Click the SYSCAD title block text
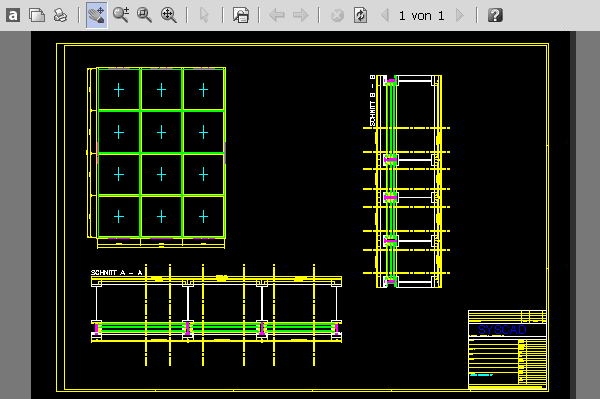This screenshot has height=399, width=600. (502, 330)
